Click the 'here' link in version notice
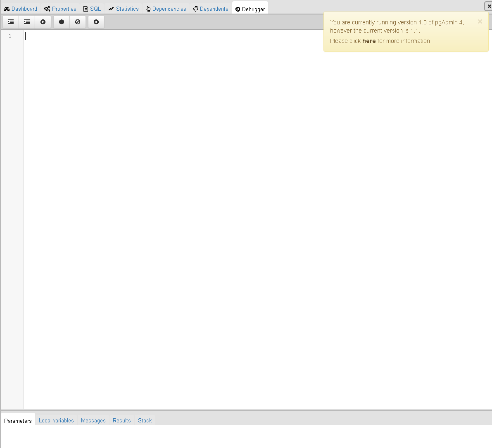 pos(369,41)
